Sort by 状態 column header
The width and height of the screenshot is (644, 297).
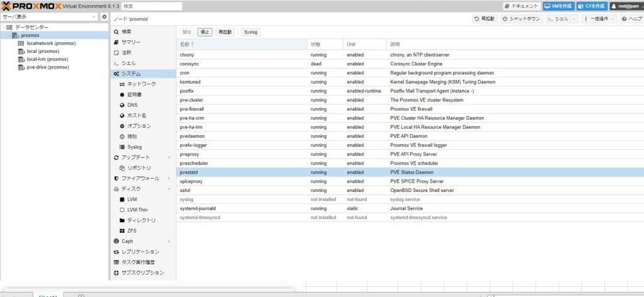325,45
